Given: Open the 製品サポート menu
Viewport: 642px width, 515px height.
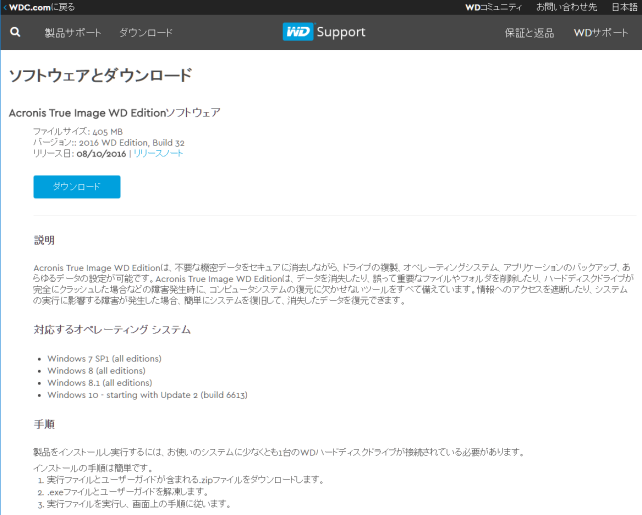Looking at the screenshot, I should tap(73, 33).
